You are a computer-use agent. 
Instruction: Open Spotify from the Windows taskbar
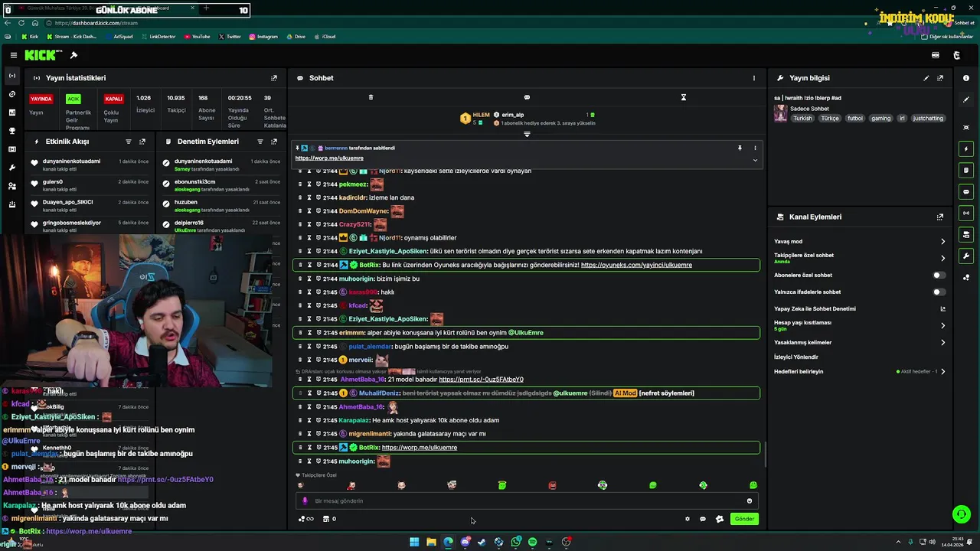tap(532, 542)
